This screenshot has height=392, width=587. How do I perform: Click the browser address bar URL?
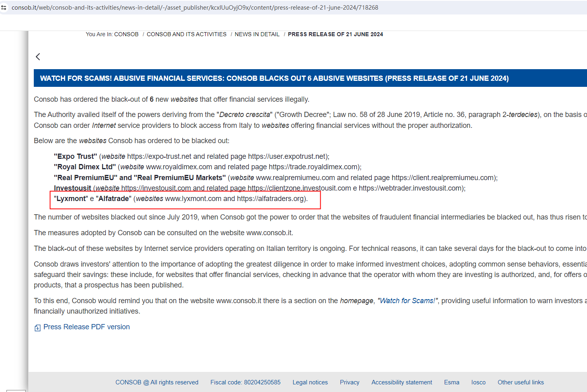[195, 8]
